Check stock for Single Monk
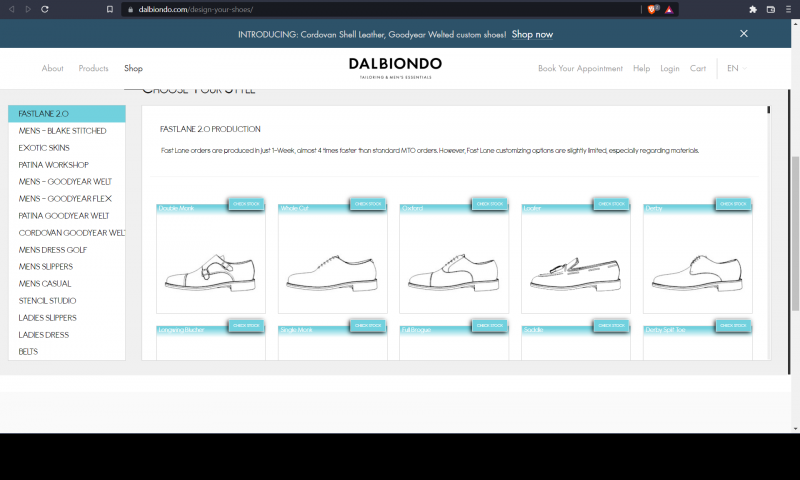 (368, 325)
